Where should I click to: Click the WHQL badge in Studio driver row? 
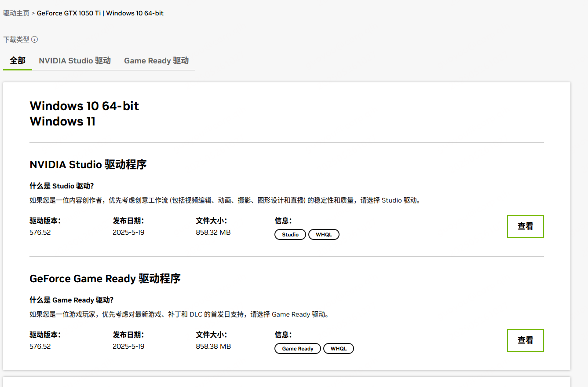[324, 235]
